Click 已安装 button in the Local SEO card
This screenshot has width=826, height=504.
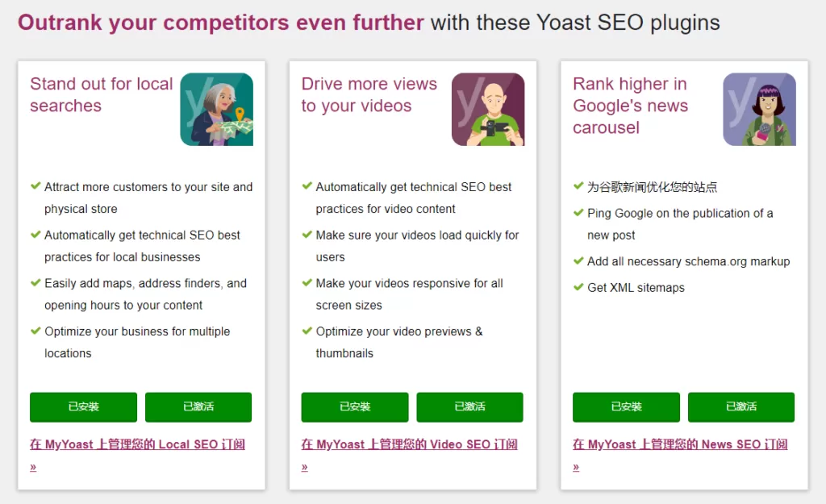(82, 407)
